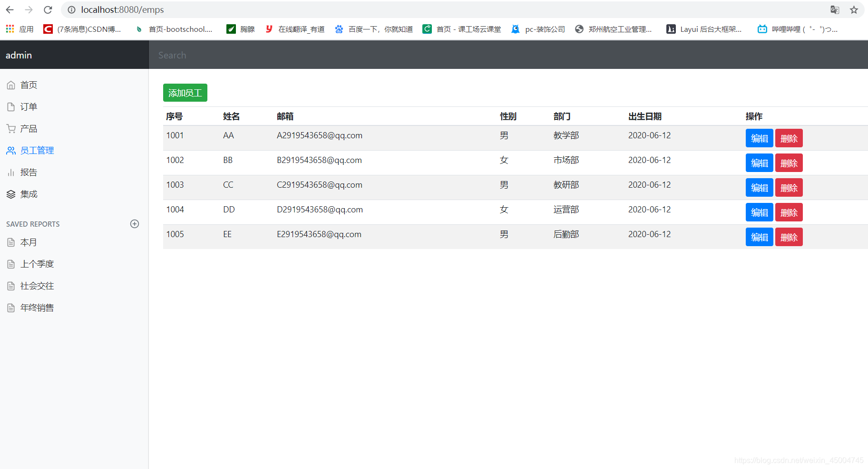This screenshot has width=868, height=469.
Task: Click the admin brand label in top bar
Action: [18, 55]
